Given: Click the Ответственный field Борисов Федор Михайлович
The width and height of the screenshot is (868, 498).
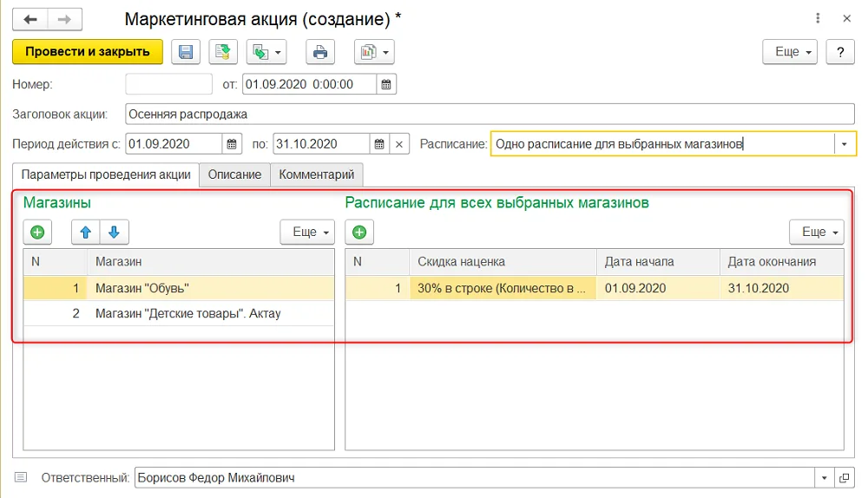Looking at the screenshot, I should pos(475,477).
